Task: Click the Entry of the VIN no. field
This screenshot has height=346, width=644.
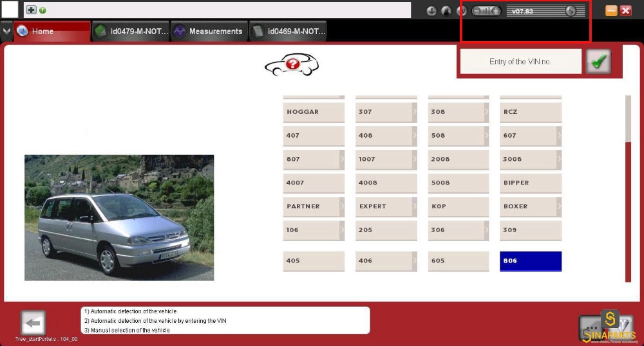Action: point(520,62)
